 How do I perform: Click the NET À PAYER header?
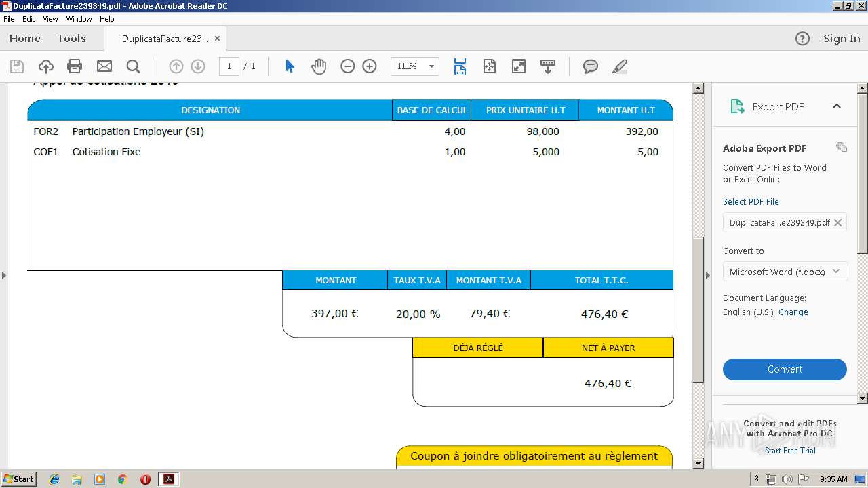pyautogui.click(x=608, y=348)
